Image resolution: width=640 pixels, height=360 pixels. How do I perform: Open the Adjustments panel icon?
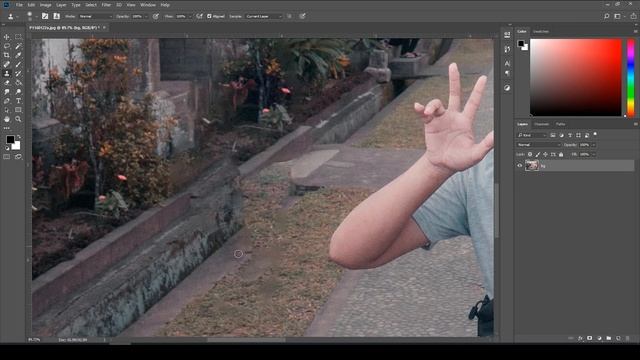click(x=507, y=88)
